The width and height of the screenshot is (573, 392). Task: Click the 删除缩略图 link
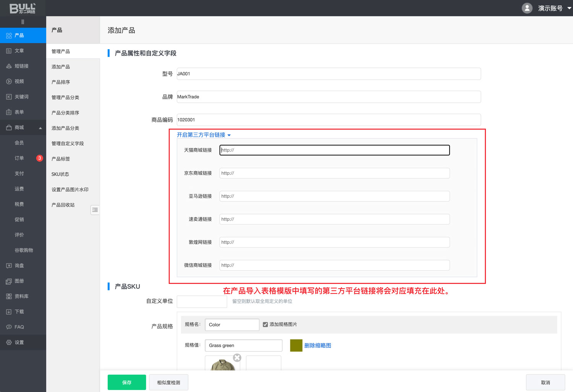[317, 345]
